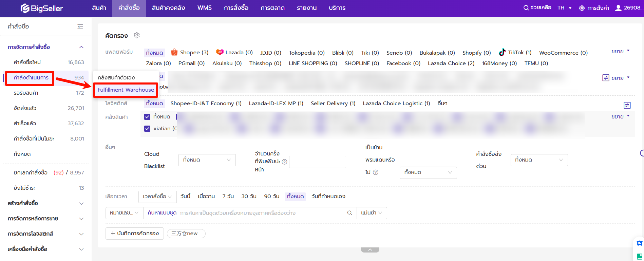Filter logistics Seller Delivery (1)
Viewport: 644px width, 261px height.
(333, 104)
